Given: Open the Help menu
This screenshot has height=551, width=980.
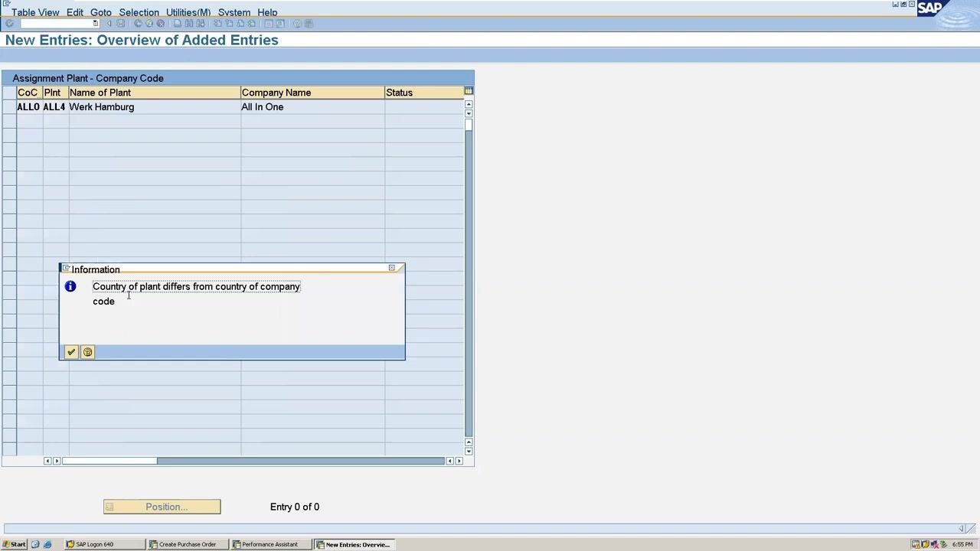Looking at the screenshot, I should 267,12.
